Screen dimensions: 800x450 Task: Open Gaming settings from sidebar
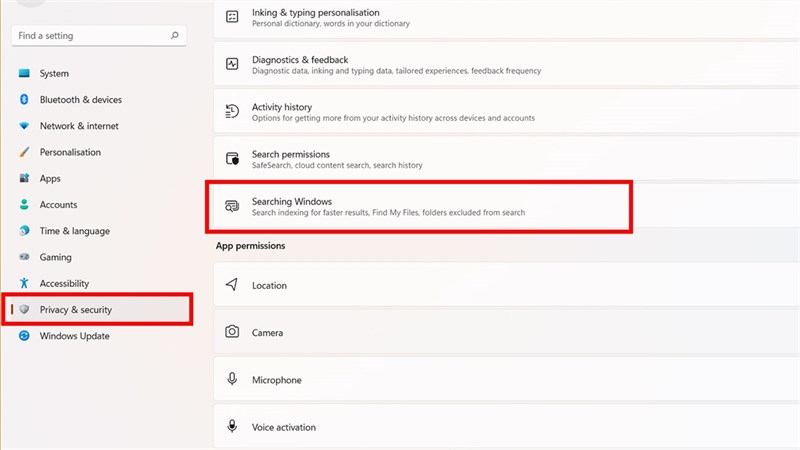55,257
